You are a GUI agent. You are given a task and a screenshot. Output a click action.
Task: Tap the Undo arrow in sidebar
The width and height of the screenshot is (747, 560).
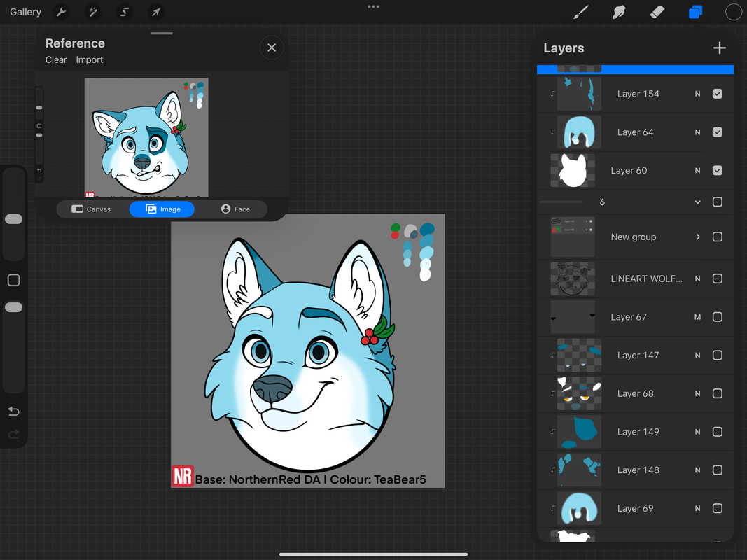tap(14, 412)
